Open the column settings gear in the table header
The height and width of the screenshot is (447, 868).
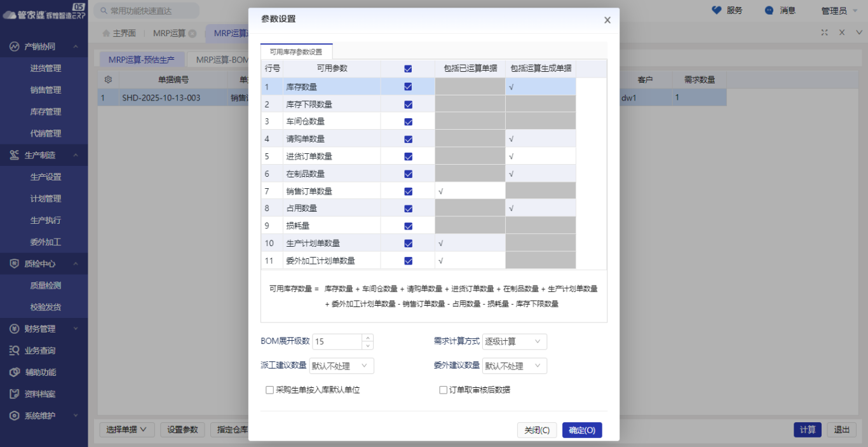click(x=108, y=79)
